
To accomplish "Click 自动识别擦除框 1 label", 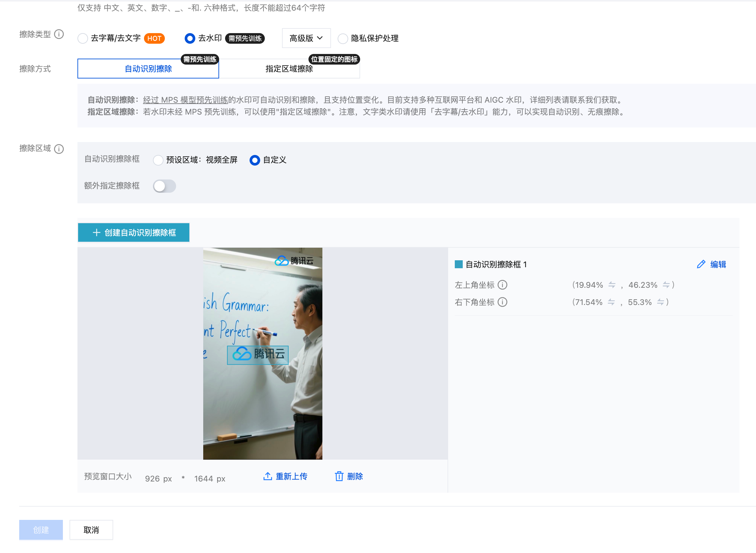I will [x=496, y=265].
